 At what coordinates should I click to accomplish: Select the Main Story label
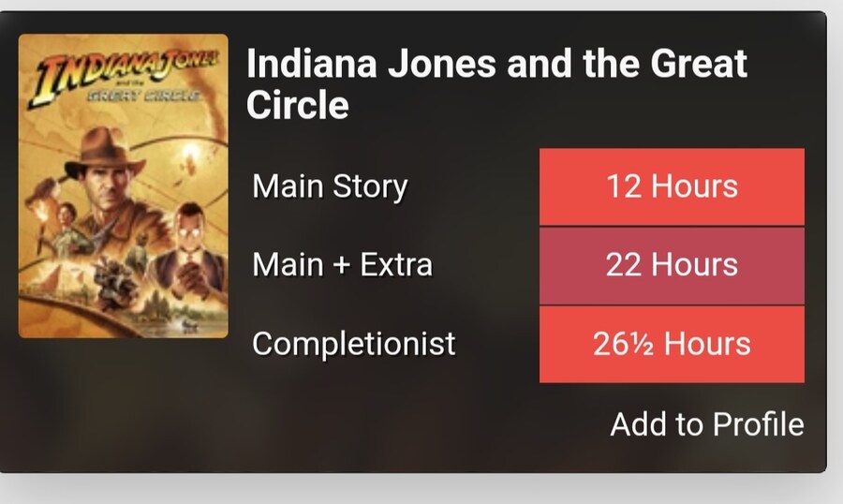tap(330, 186)
